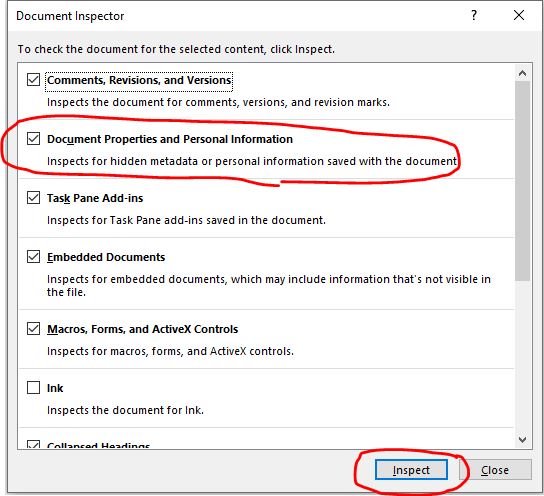Run the Inspect button
The height and width of the screenshot is (496, 544).
(x=411, y=470)
